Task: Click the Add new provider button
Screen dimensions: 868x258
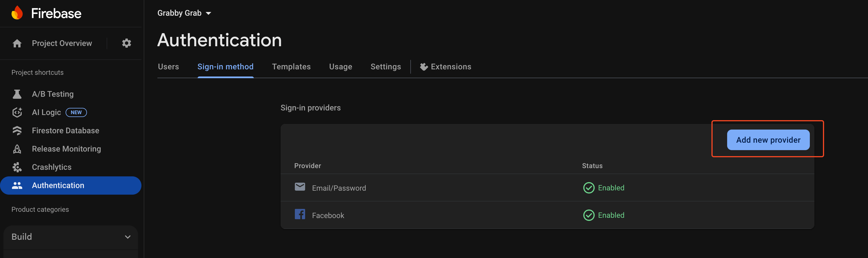Action: coord(768,140)
